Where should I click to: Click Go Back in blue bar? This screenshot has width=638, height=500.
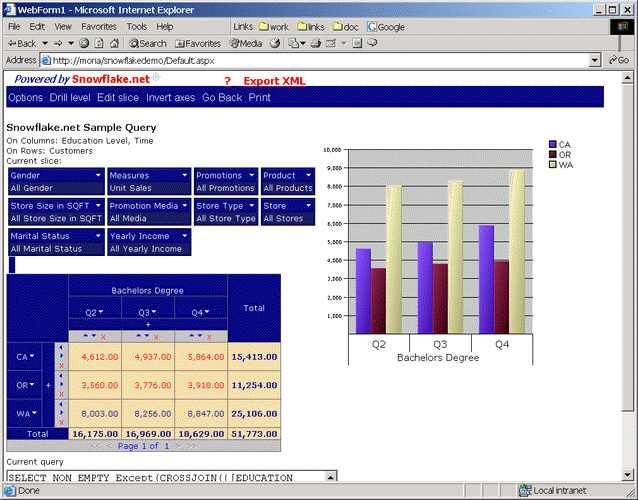point(222,98)
